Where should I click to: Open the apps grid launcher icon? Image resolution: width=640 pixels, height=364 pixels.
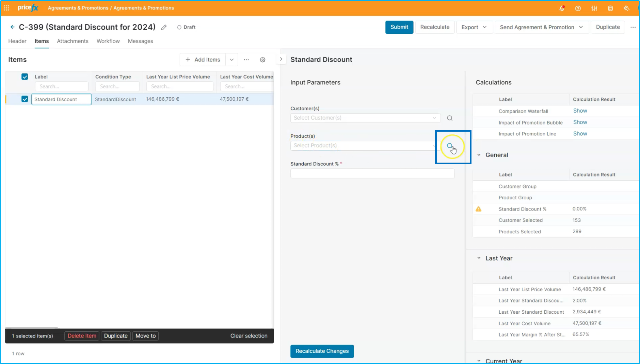[x=6, y=8]
